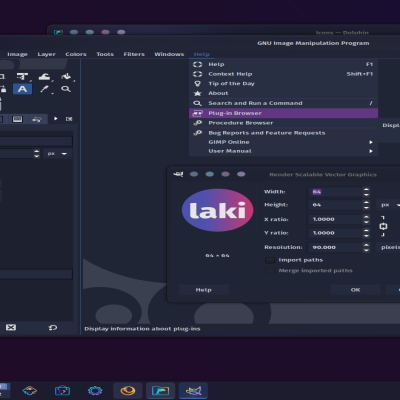Image resolution: width=400 pixels, height=400 pixels.
Task: Click the orange ring taskbar icon
Action: [x=128, y=391]
